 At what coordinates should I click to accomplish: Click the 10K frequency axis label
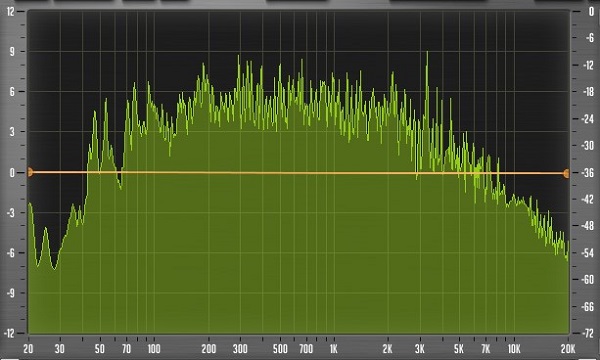point(514,349)
